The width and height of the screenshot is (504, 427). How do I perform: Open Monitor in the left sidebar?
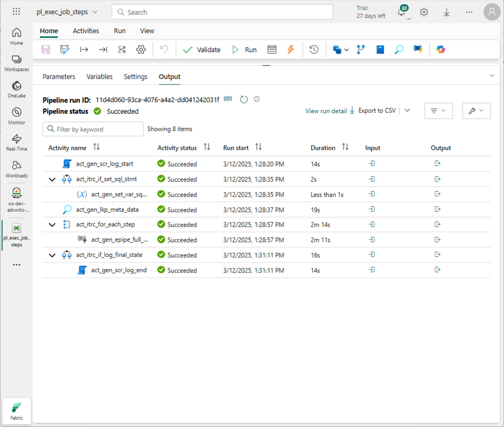point(16,116)
